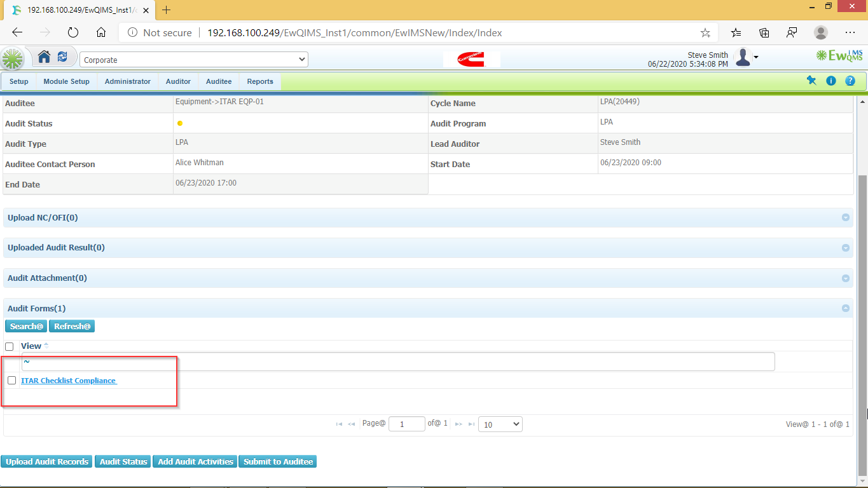Open the Auditee menu
Screen dimensions: 868x488
click(219, 81)
